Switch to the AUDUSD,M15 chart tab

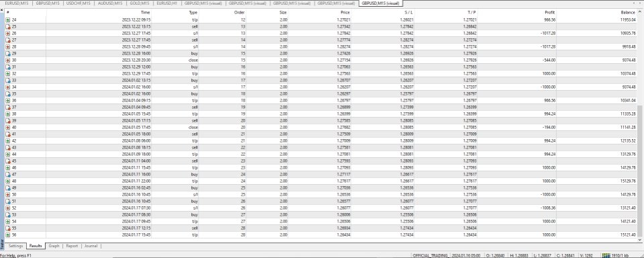(x=110, y=3)
